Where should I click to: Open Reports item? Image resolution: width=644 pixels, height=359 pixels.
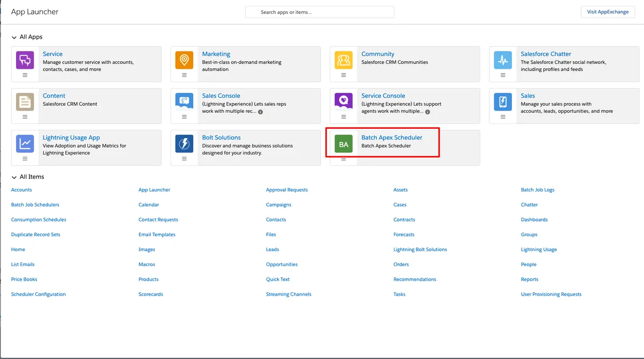pos(530,280)
